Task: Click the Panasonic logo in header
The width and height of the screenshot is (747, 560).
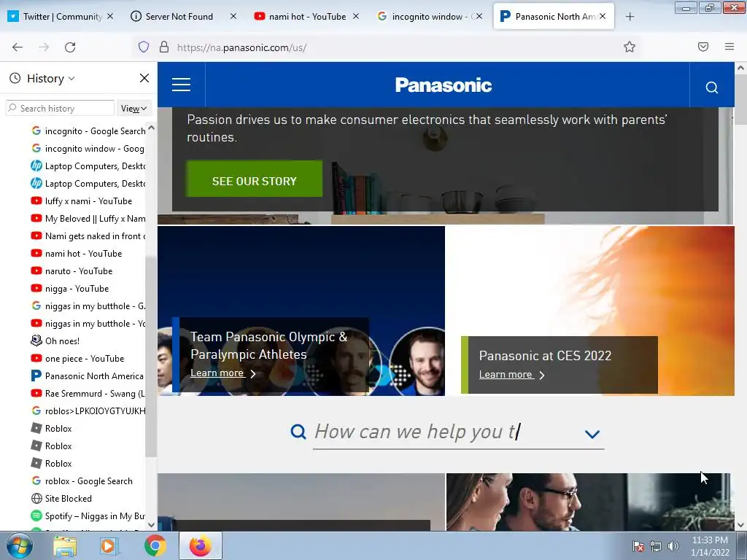Action: (x=444, y=85)
